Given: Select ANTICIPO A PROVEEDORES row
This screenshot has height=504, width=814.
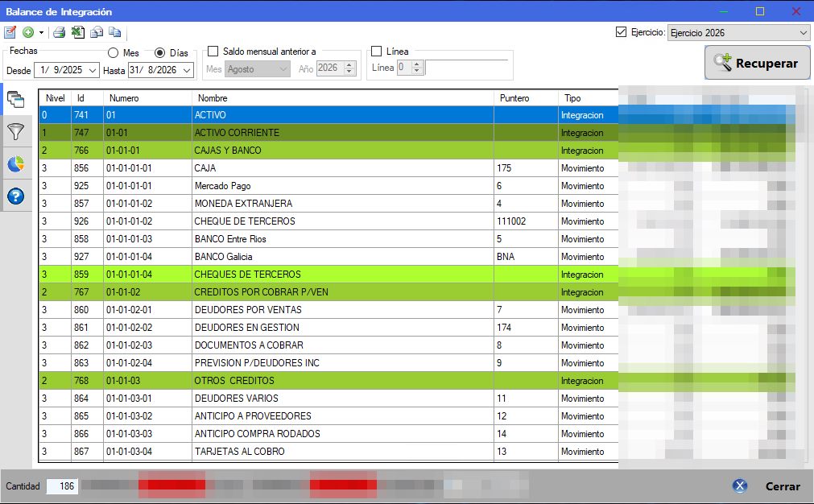Looking at the screenshot, I should pos(328,415).
